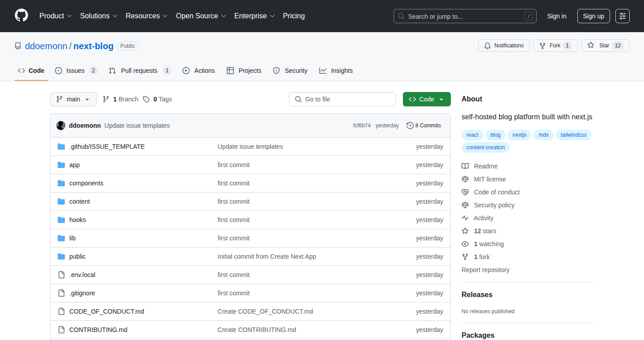Click the Sign up button
Screen dimensions: 644x340
[593, 16]
